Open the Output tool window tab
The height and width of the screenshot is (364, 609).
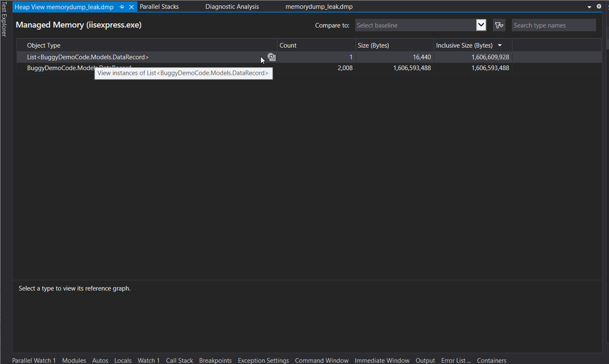pos(425,360)
